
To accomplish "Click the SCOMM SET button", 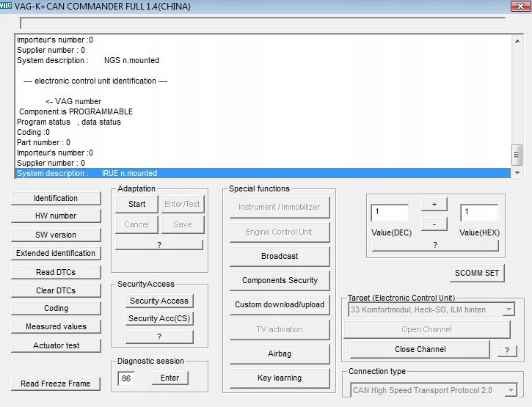I will point(477,273).
